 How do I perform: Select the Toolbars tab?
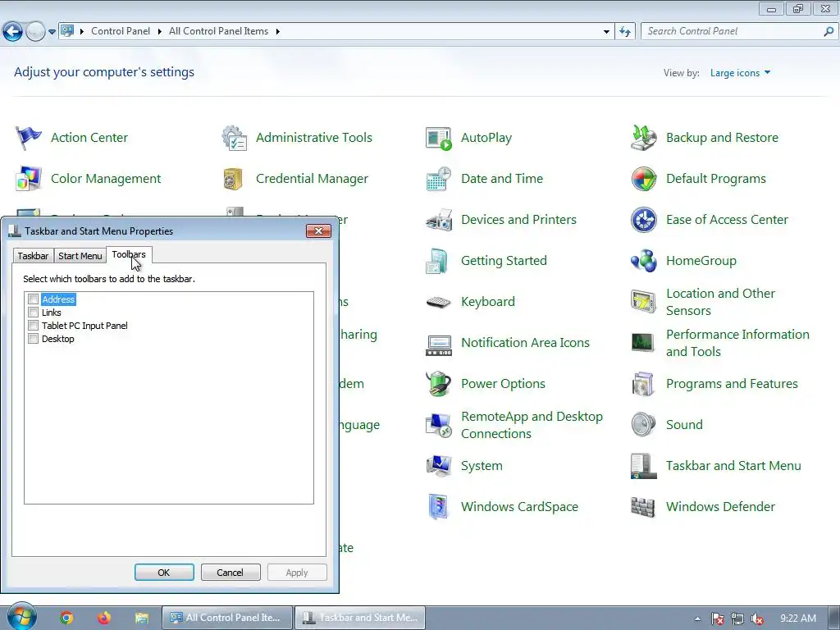129,254
